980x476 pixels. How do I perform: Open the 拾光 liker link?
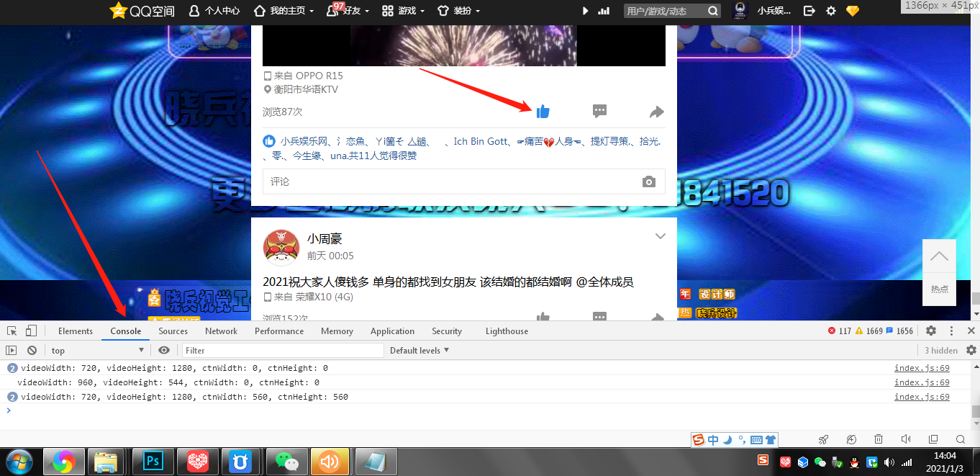(648, 141)
